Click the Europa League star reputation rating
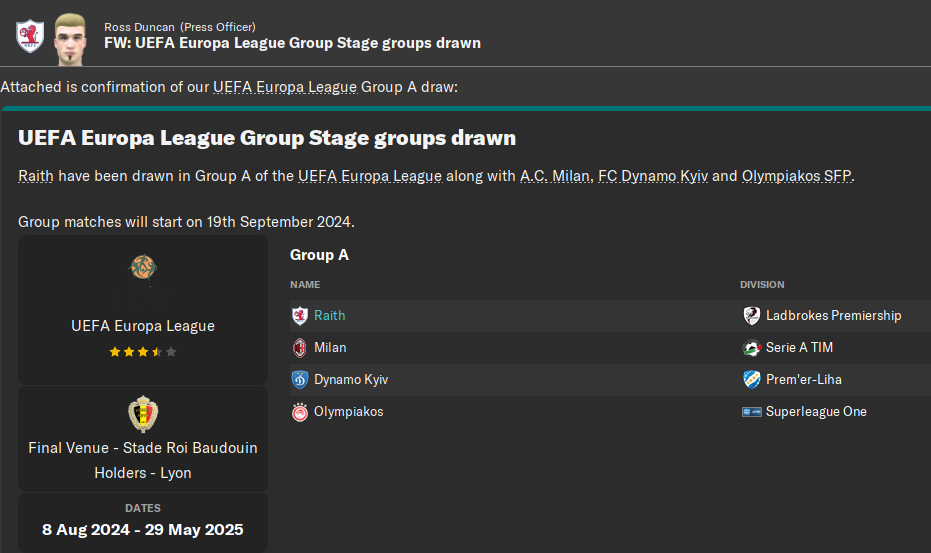The image size is (931, 553). 143,352
